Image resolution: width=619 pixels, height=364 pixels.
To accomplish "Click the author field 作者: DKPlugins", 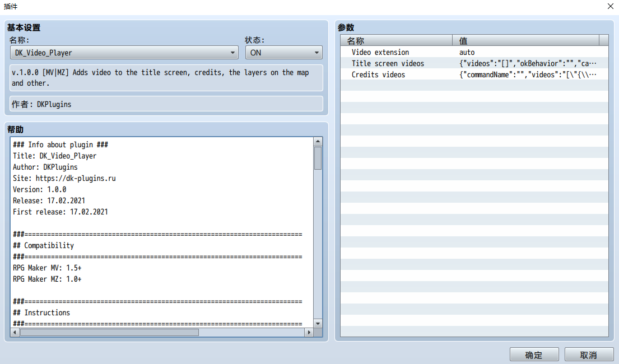I will pos(166,104).
